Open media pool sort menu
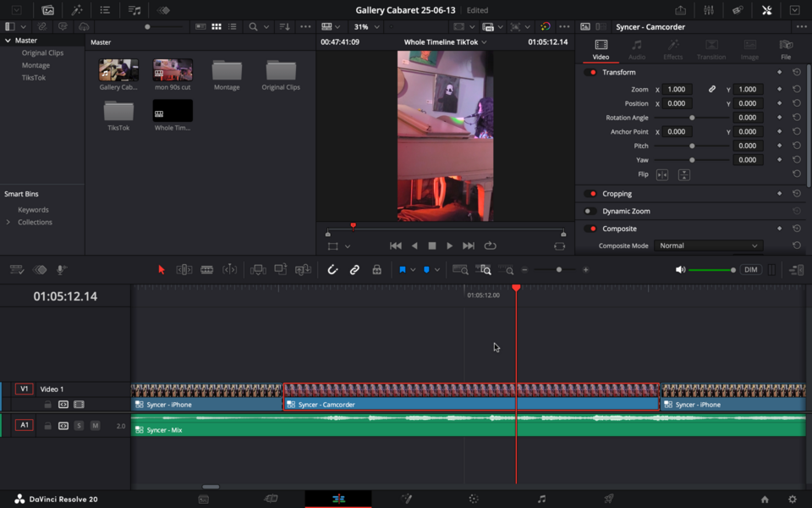 284,26
